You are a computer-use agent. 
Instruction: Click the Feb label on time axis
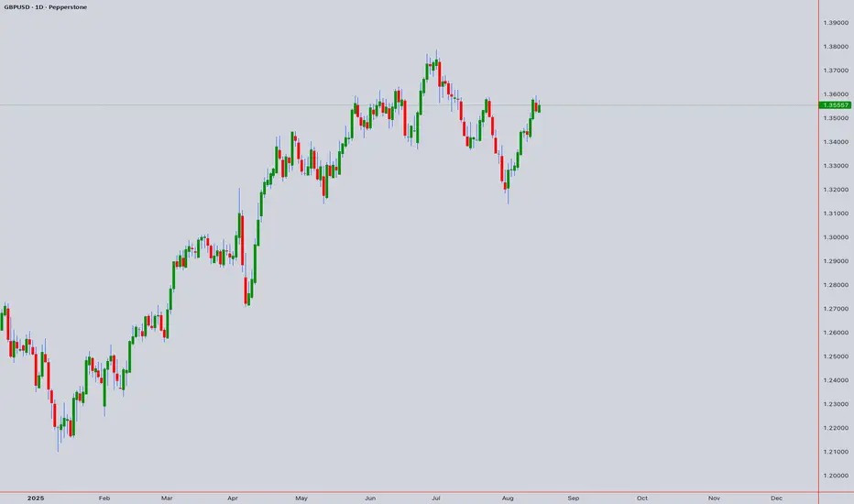tap(104, 498)
